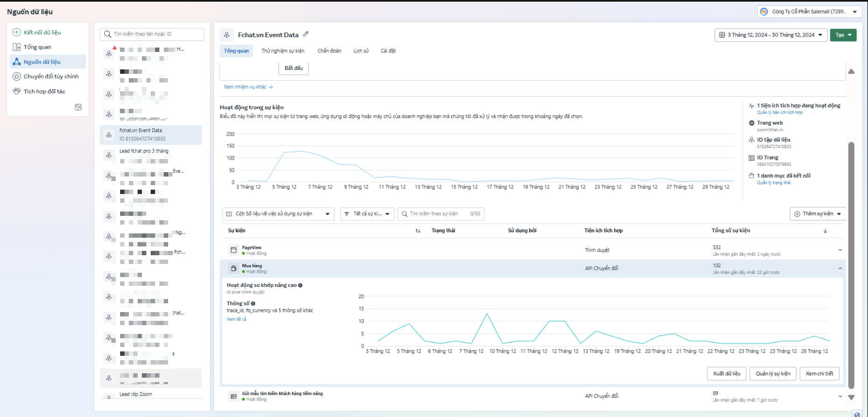This screenshot has height=417, width=868.
Task: Click the sort arrow next to Tổng số sự kiện
Action: pos(825,231)
